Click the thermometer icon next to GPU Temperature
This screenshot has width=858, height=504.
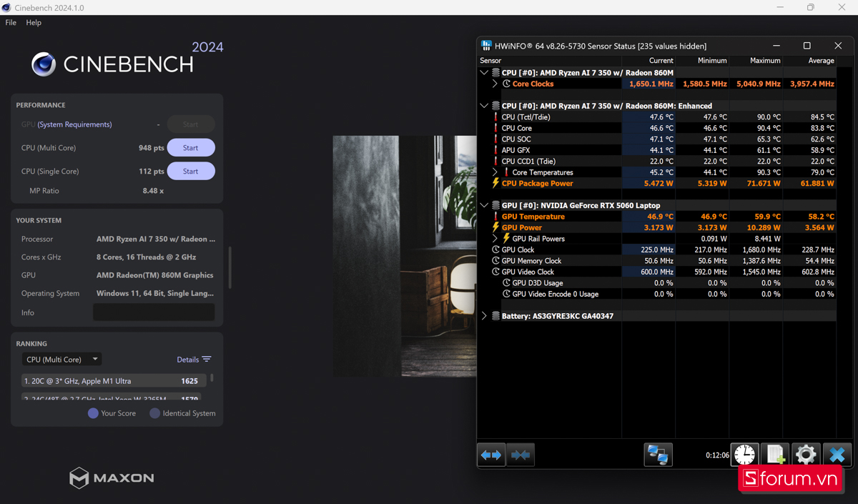click(495, 217)
